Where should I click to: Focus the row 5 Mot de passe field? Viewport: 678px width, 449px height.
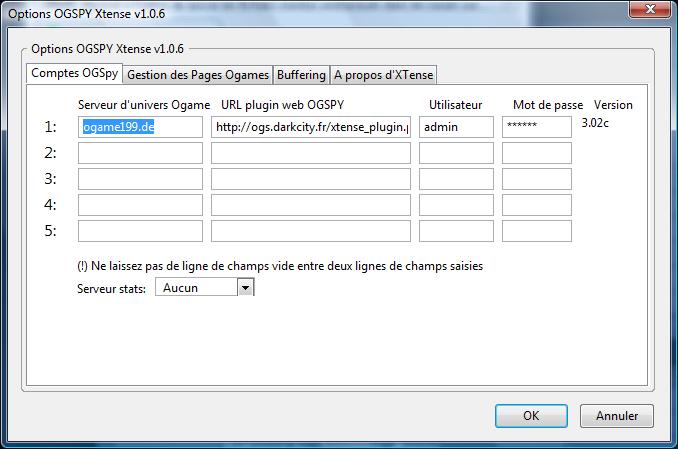coord(536,231)
